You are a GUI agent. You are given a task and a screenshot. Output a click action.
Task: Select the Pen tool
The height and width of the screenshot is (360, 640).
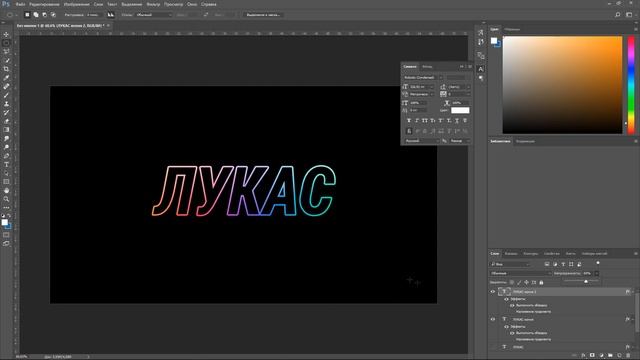click(6, 156)
